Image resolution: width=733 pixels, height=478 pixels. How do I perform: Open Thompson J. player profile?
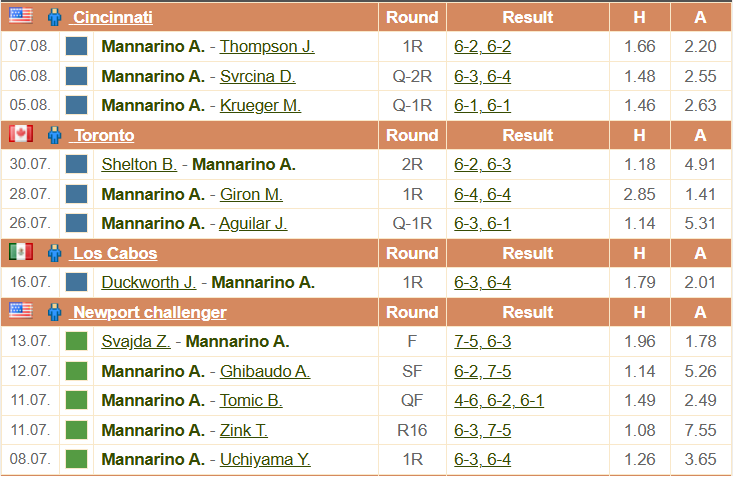pyautogui.click(x=267, y=47)
